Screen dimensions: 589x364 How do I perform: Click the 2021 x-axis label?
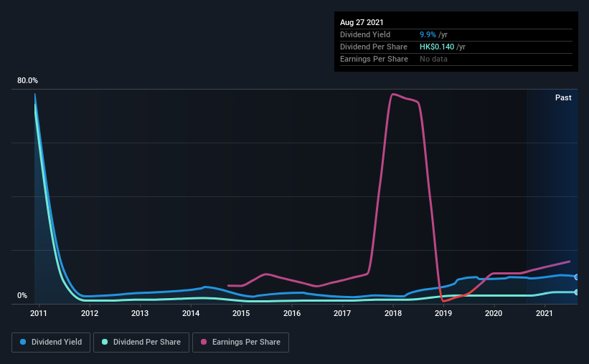coord(545,313)
